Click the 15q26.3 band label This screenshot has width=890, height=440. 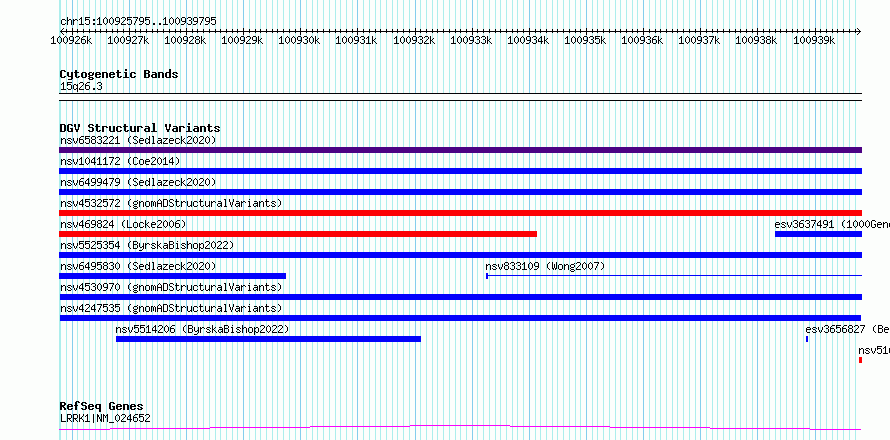[x=81, y=87]
